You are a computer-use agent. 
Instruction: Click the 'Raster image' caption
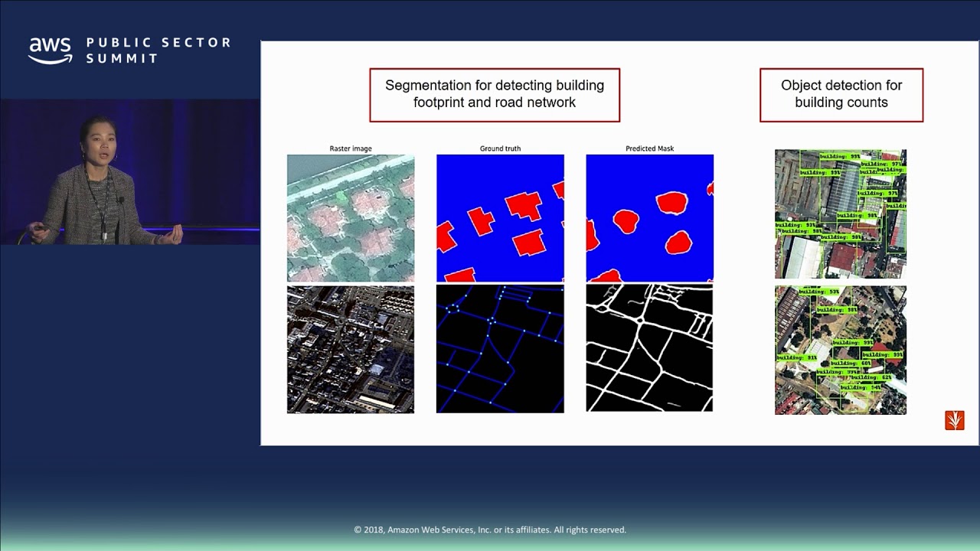[351, 148]
